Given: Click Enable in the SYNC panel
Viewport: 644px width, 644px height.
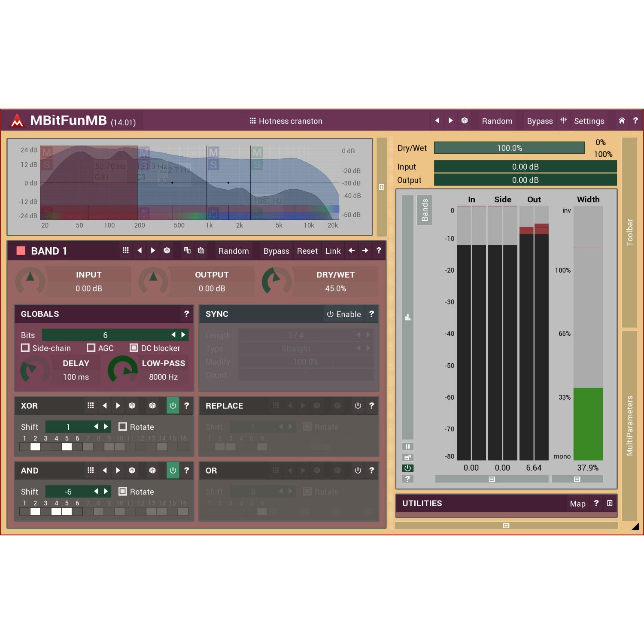Looking at the screenshot, I should pyautogui.click(x=344, y=314).
